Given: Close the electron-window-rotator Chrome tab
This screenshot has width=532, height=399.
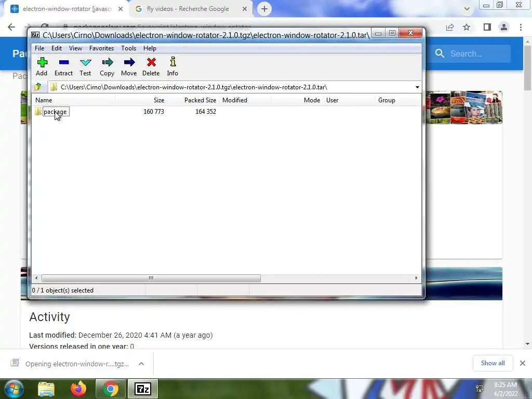Looking at the screenshot, I should click(x=121, y=9).
